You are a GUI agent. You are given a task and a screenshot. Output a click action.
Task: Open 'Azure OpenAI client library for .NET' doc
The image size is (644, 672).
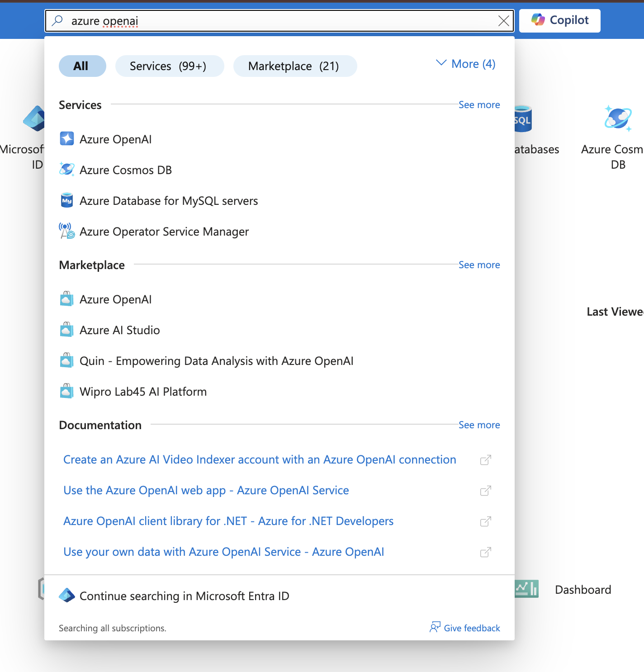(228, 521)
